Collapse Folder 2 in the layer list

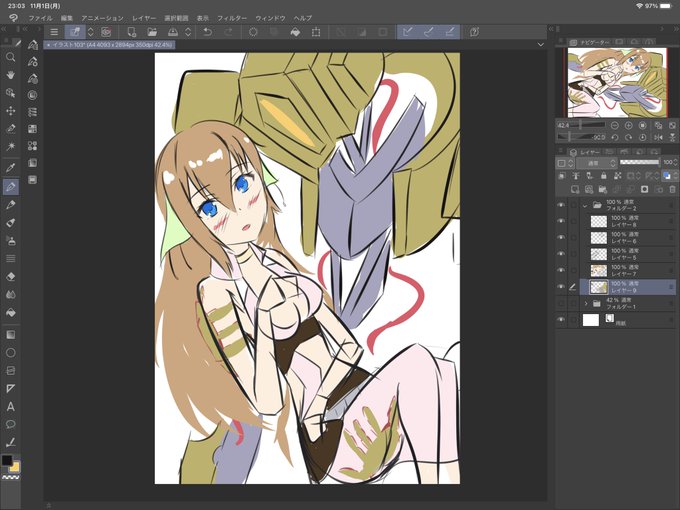coord(585,206)
